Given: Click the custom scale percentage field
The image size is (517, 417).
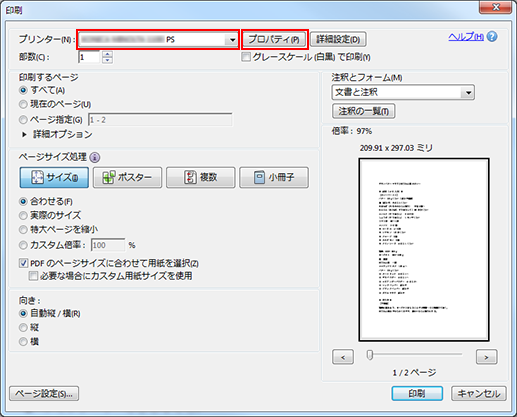Looking at the screenshot, I should (108, 245).
